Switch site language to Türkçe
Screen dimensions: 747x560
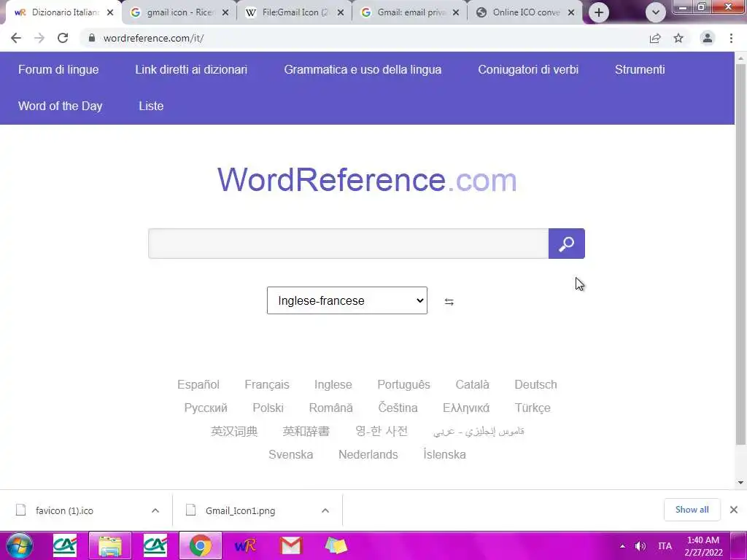[533, 408]
